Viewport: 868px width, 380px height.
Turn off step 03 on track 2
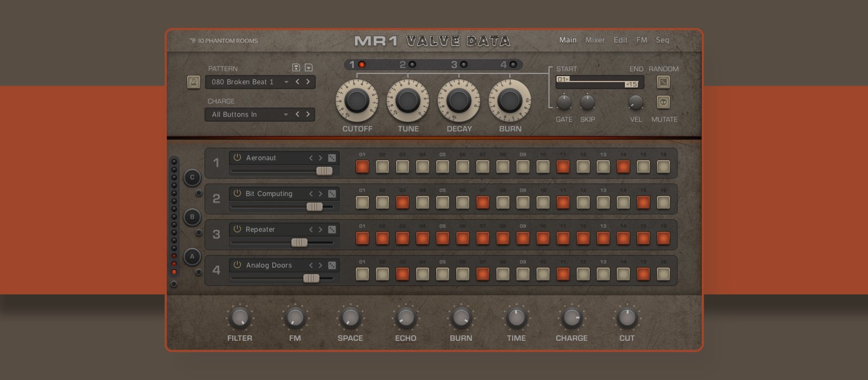click(x=403, y=202)
